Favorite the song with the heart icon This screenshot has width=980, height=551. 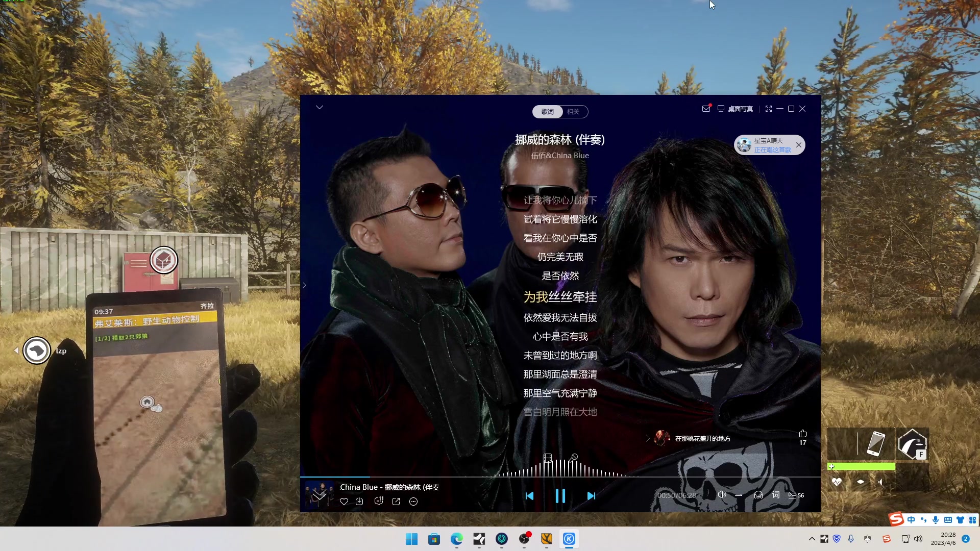344,502
